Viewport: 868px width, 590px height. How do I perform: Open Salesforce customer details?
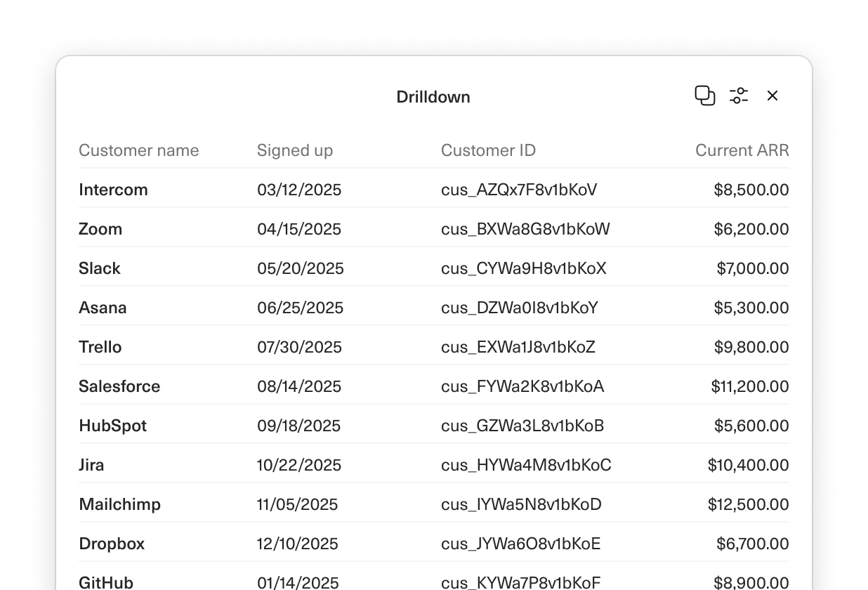(x=119, y=386)
